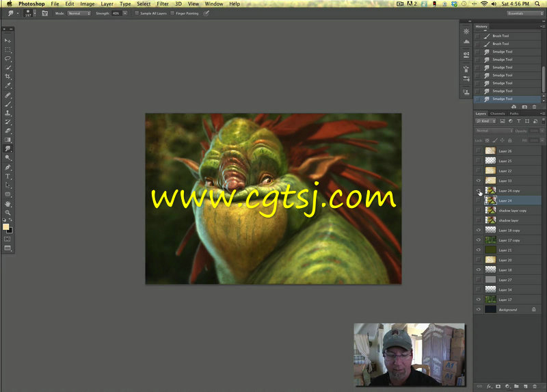The image size is (547, 392).
Task: Open the Layers panel menu
Action: click(542, 114)
